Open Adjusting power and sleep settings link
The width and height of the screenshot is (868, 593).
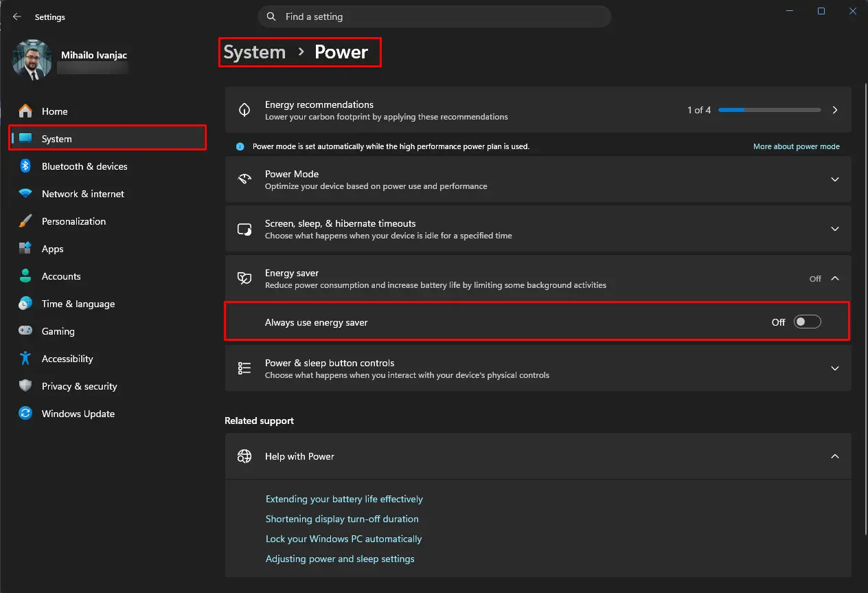(340, 559)
